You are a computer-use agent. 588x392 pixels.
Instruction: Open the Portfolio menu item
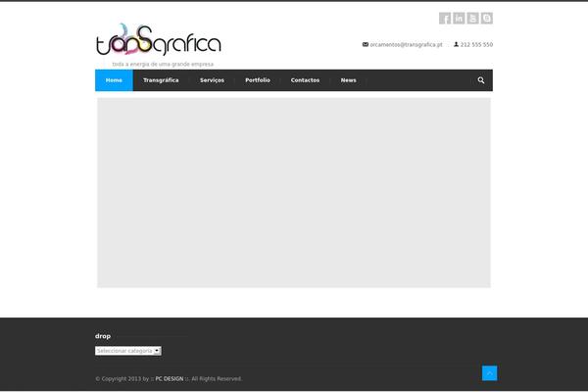[258, 80]
